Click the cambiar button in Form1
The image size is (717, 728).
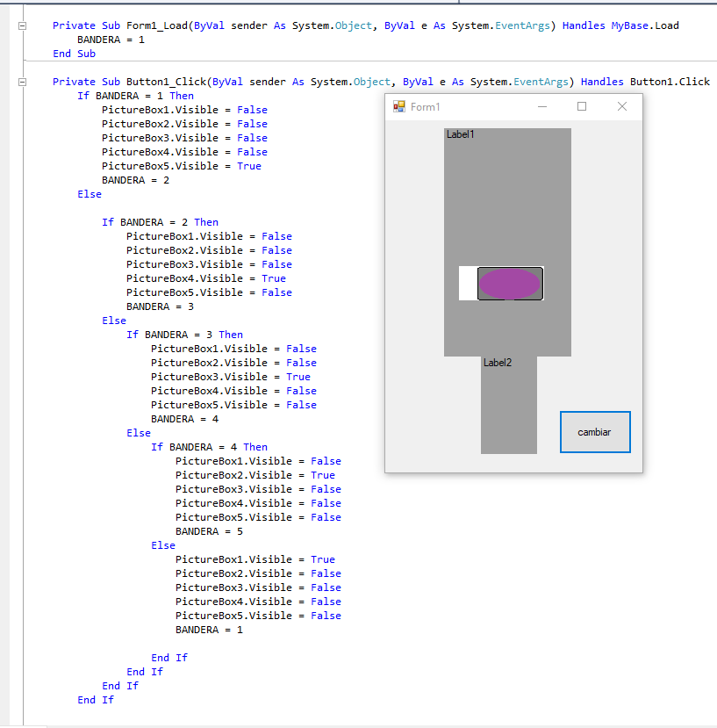(595, 432)
